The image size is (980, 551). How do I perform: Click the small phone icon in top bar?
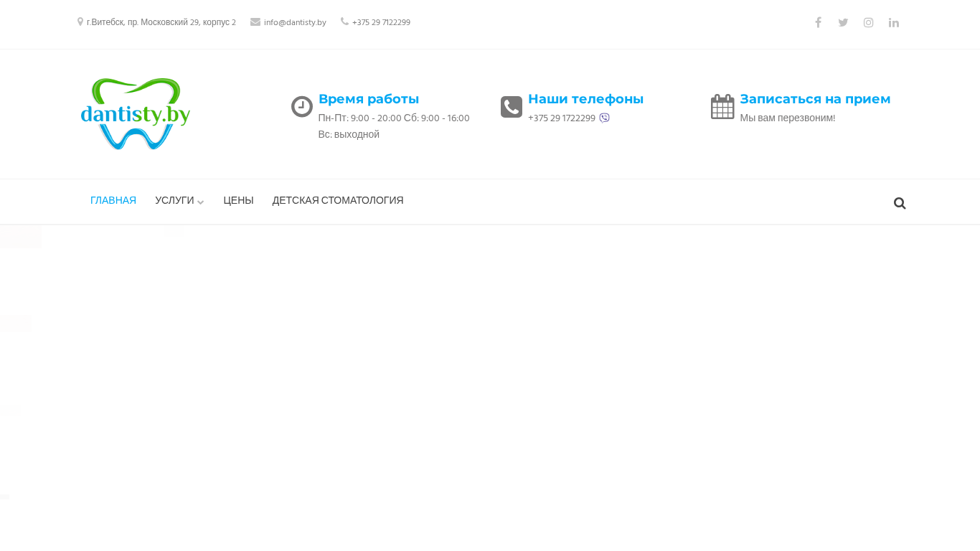pos(344,22)
